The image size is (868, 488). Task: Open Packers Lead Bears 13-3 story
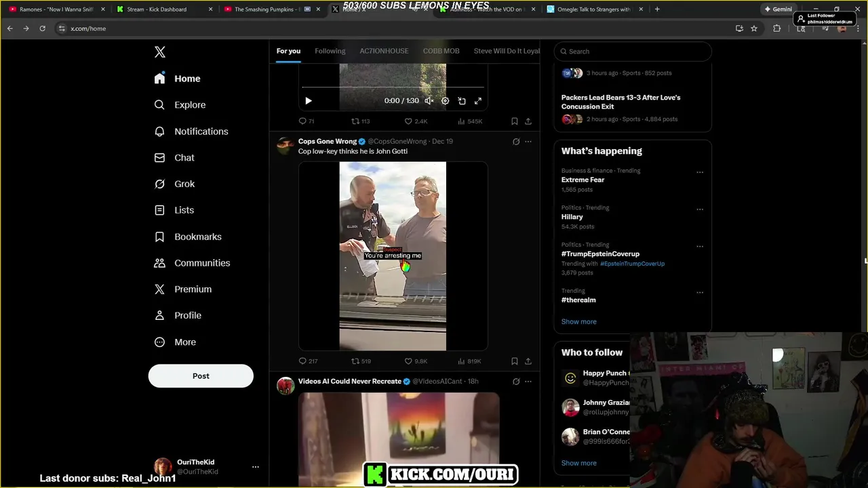click(x=620, y=102)
